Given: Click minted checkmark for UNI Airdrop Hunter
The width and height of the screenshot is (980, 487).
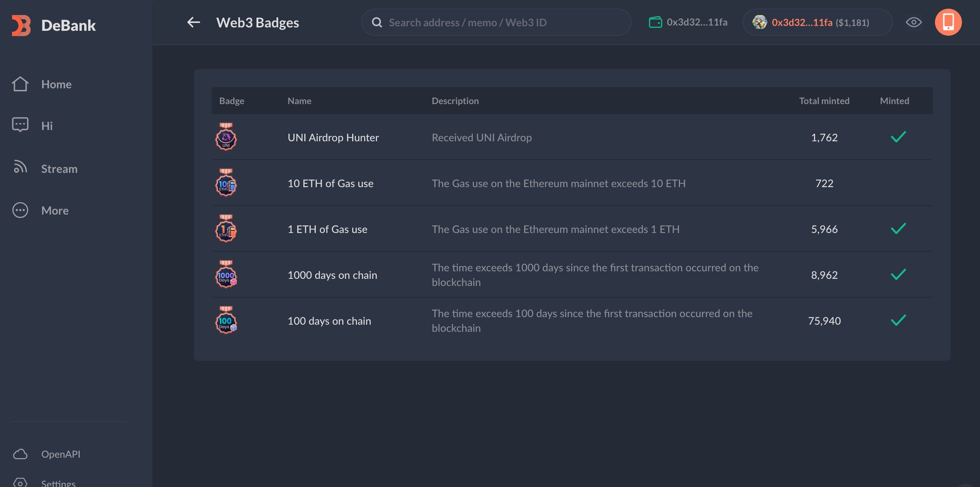Looking at the screenshot, I should [x=898, y=137].
